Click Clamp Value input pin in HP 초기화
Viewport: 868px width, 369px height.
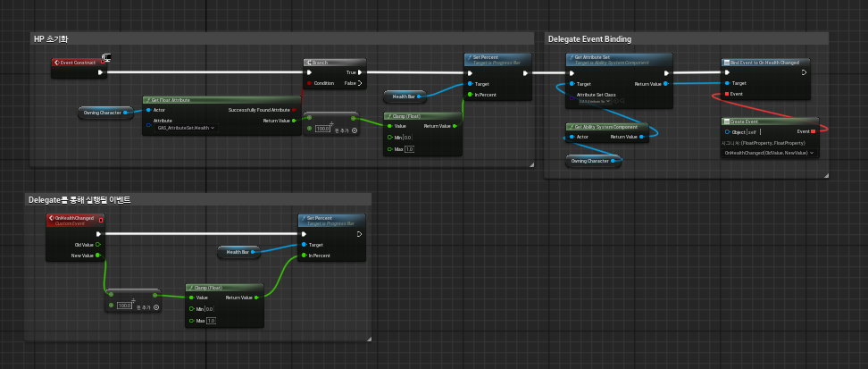click(389, 126)
